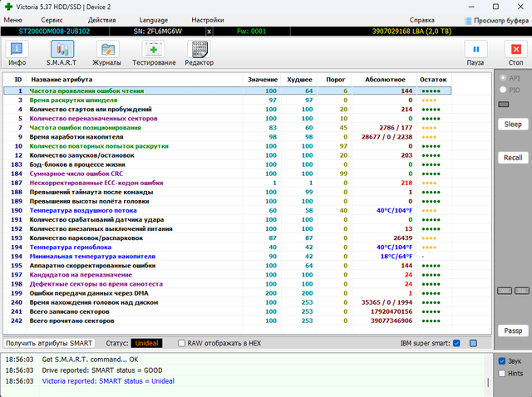Disable the Звук sound checkbox

[502, 361]
